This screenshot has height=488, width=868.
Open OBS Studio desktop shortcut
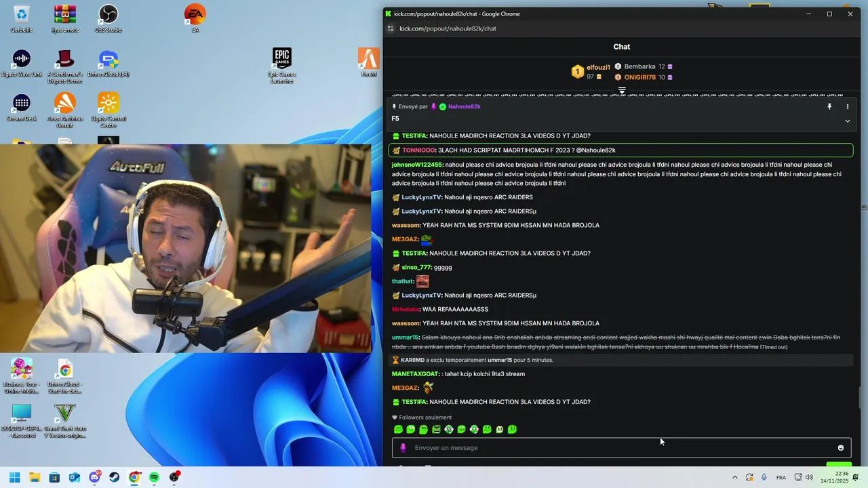coord(108,18)
